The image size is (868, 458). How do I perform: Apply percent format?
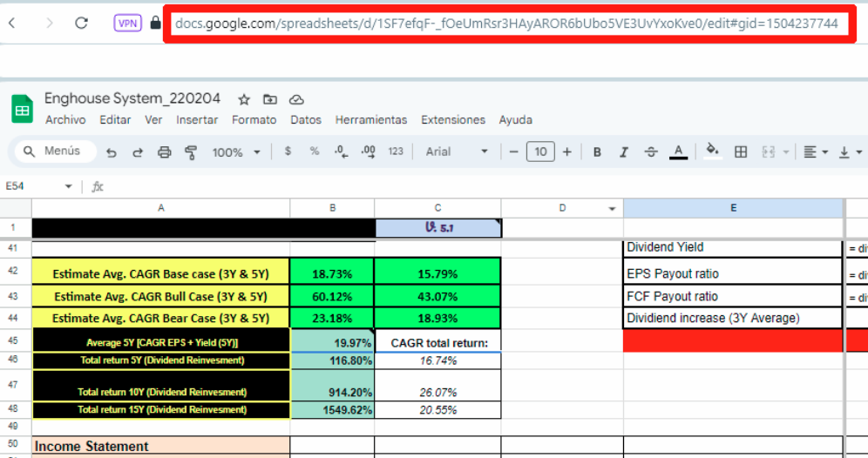[315, 151]
